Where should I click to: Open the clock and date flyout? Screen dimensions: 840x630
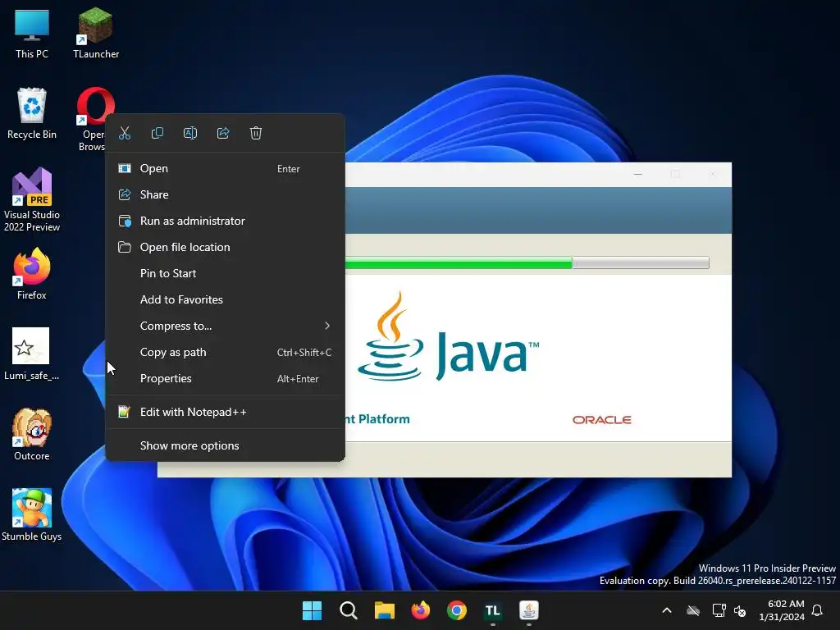tap(782, 610)
